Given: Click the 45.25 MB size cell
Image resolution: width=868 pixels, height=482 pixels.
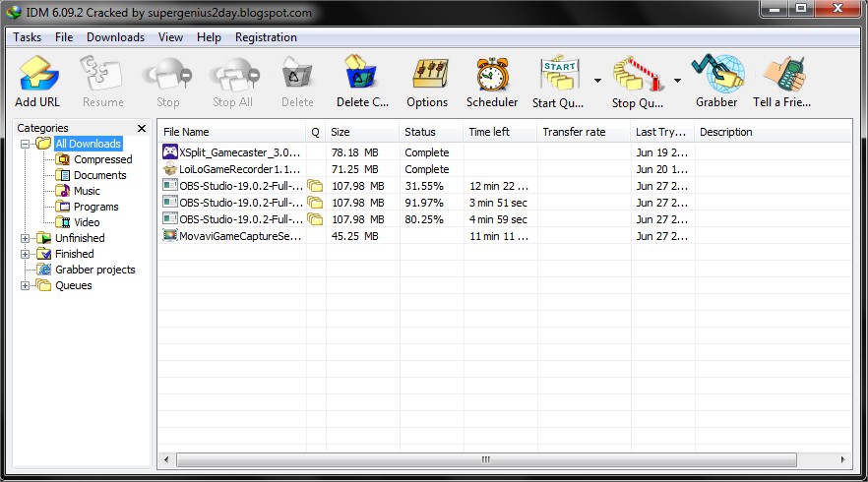Looking at the screenshot, I should (355, 236).
